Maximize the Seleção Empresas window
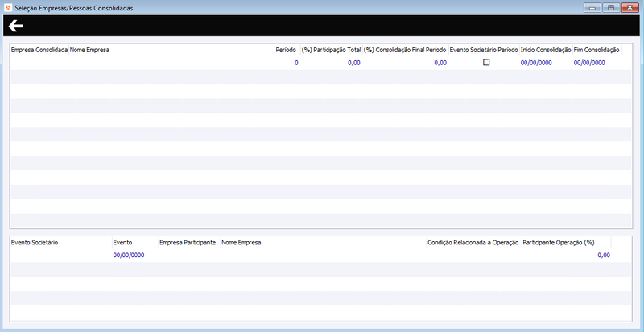644x332 pixels. [611, 8]
